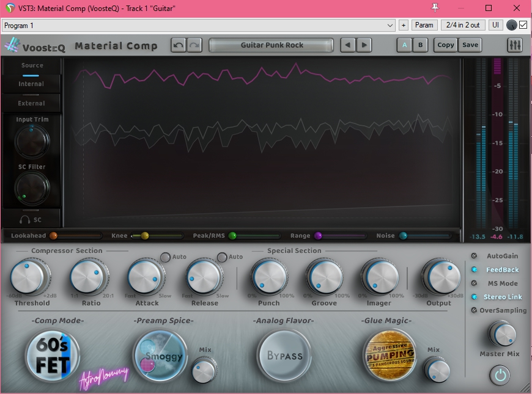
Task: Click the Preamp Spice Mix knob
Action: (204, 370)
